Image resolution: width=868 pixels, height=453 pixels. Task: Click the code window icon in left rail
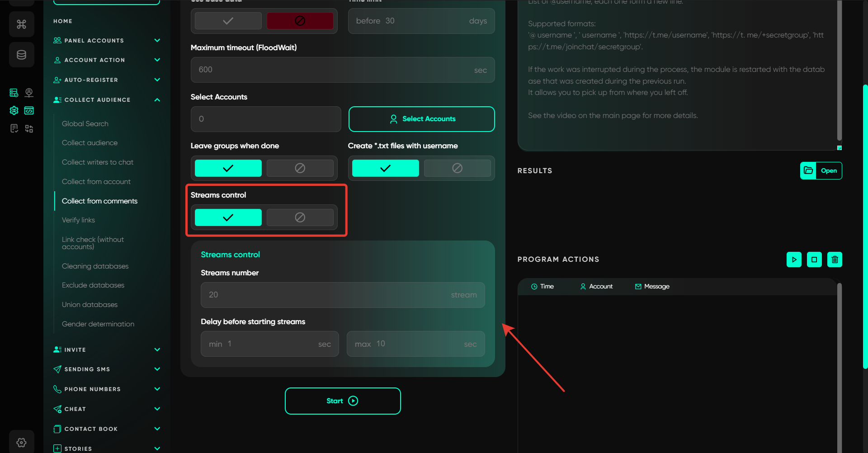click(x=29, y=111)
